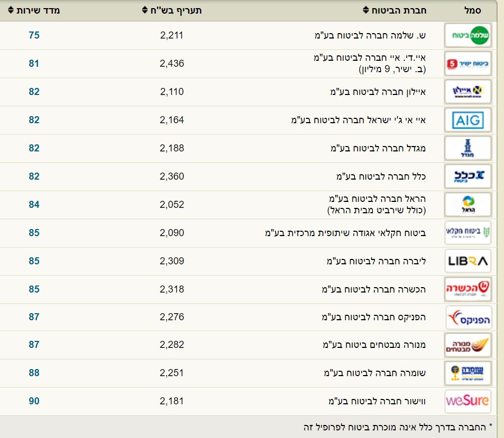
Task: Open service index 82 for Migdal row
Action: tap(34, 148)
